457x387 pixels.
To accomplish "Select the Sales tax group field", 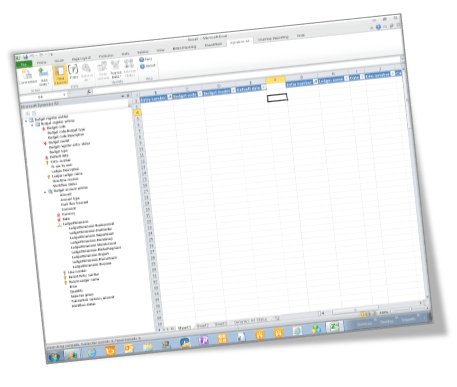I will [x=82, y=296].
